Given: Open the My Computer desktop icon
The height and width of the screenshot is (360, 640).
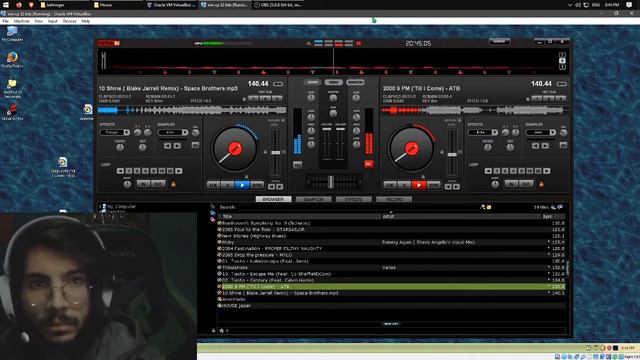Looking at the screenshot, I should [x=12, y=34].
